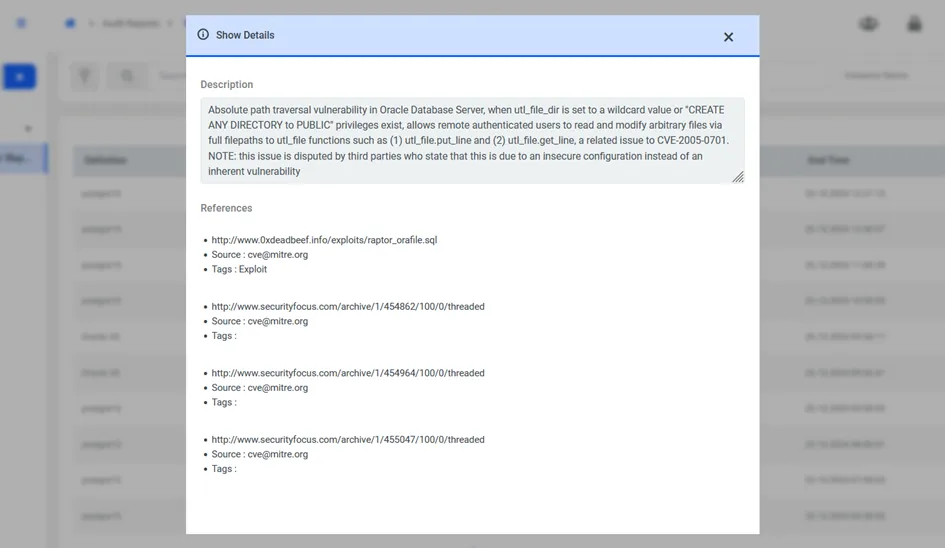The image size is (945, 548).
Task: Select Audit Reports in the breadcrumb
Action: tap(130, 23)
